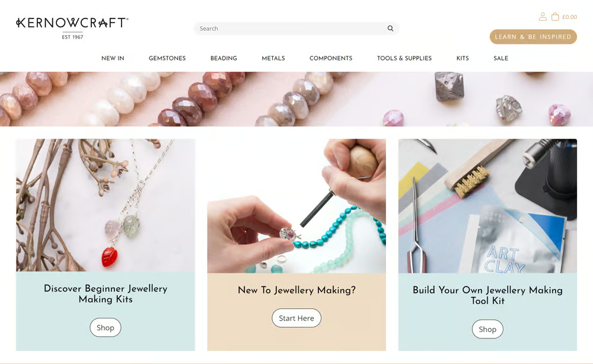This screenshot has height=364, width=593.
Task: Open the Beading menu
Action: coord(224,58)
